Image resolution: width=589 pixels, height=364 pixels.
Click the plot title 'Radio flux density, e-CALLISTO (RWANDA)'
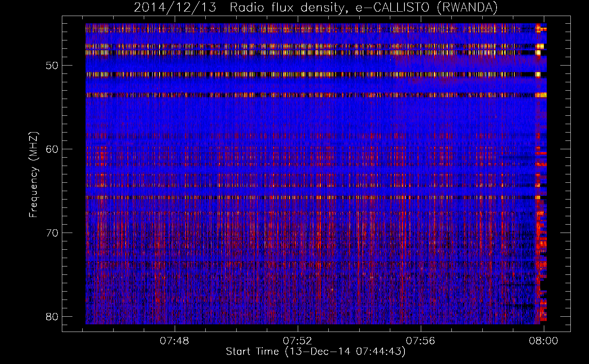pos(364,7)
